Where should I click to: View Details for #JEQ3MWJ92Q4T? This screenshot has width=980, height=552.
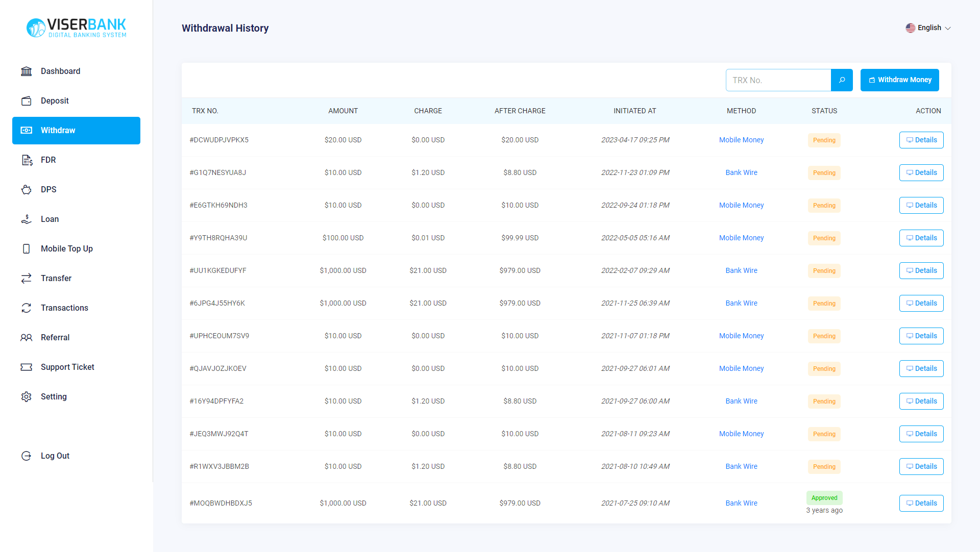tap(921, 434)
